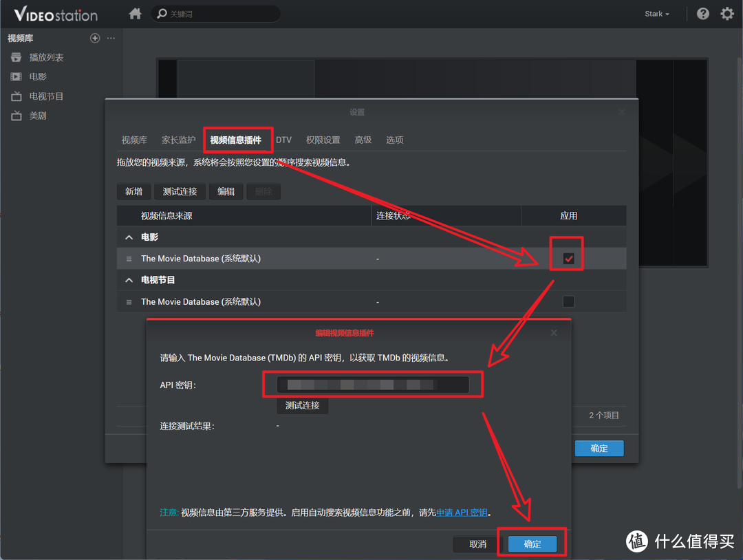
Task: Enable TV show The Movie Database checkbox
Action: point(568,302)
